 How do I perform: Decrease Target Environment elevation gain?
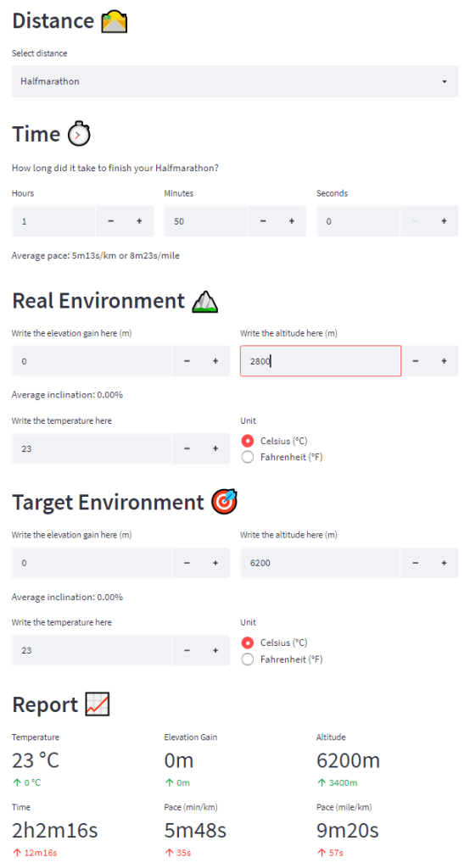pos(187,563)
